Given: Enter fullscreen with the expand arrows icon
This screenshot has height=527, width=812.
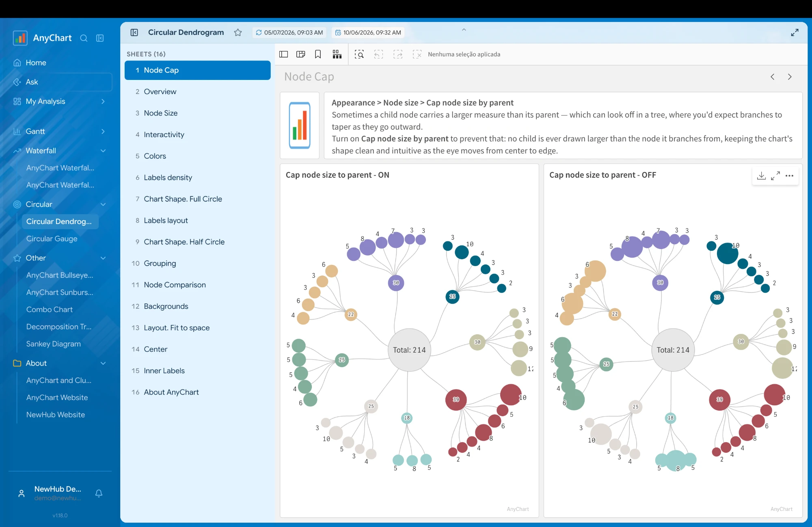Looking at the screenshot, I should click(x=795, y=32).
